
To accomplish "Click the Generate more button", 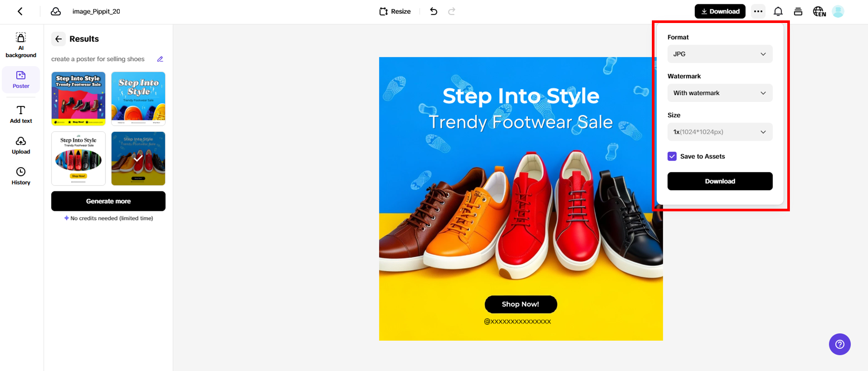I will [108, 201].
